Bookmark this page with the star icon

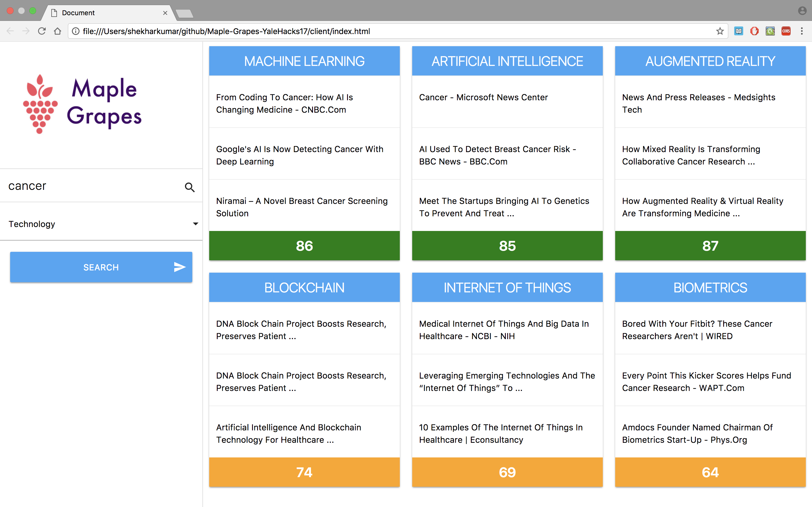[x=720, y=31]
